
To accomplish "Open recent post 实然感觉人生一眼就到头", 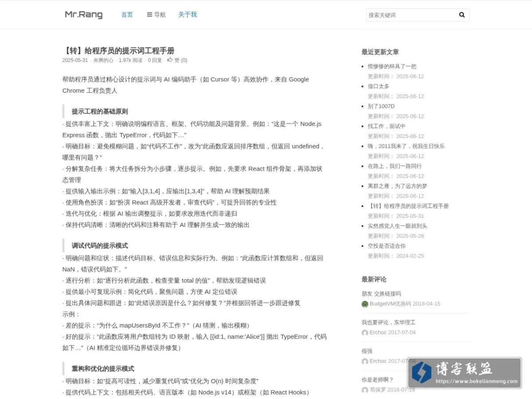I will tap(397, 226).
